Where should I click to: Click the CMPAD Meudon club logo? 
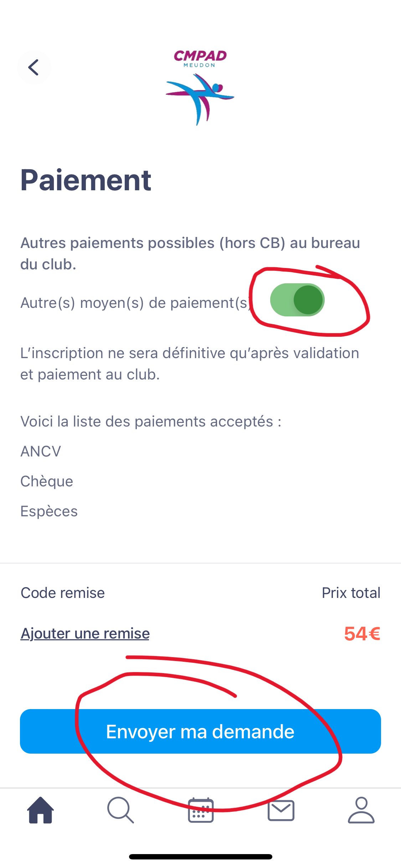(200, 88)
